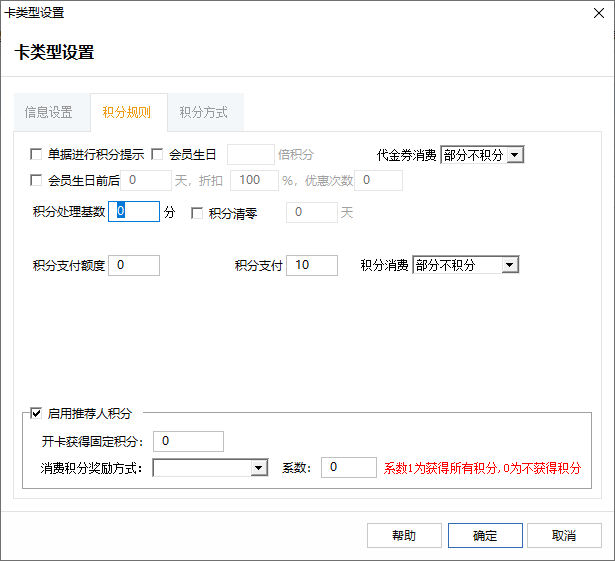The image size is (615, 561).
Task: Switch to the 信息设置 tab
Action: point(49,112)
